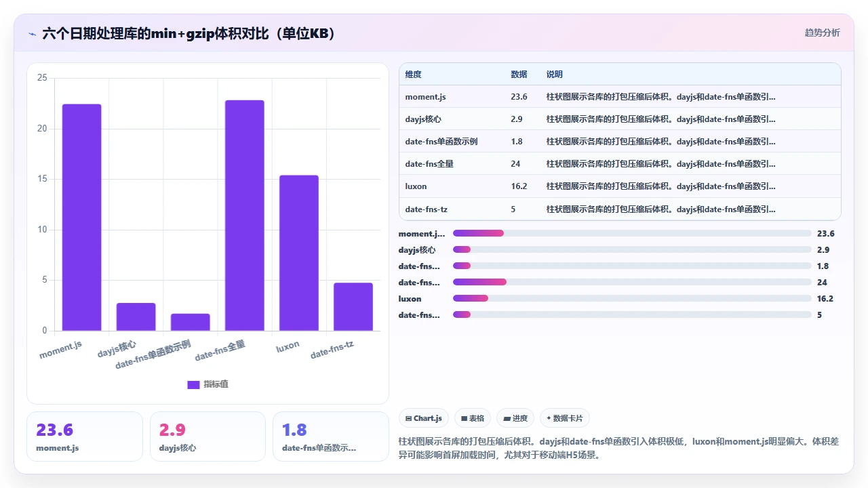Screen dimensions: 868x488
Task: Select the 进度 tag button
Action: pyautogui.click(x=515, y=418)
